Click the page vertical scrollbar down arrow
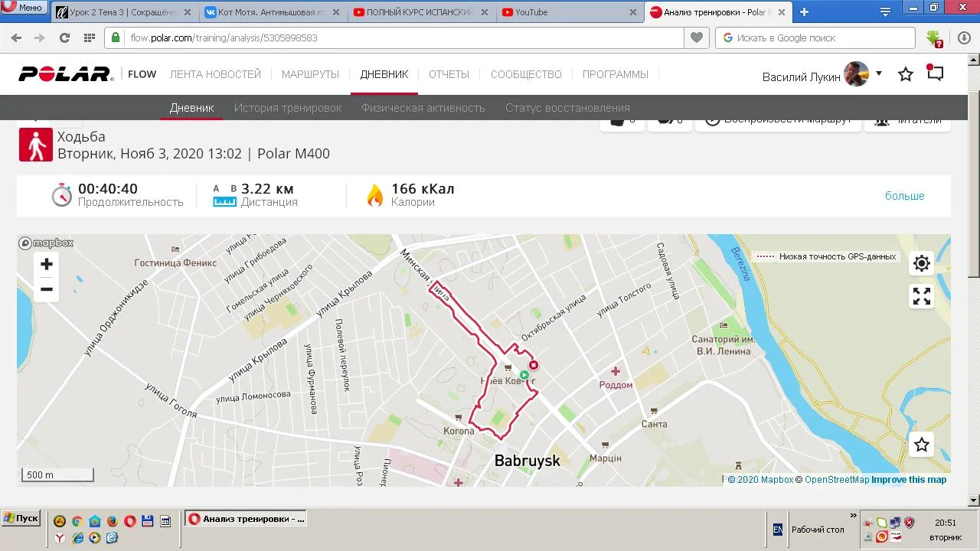The height and width of the screenshot is (551, 980). (x=974, y=500)
